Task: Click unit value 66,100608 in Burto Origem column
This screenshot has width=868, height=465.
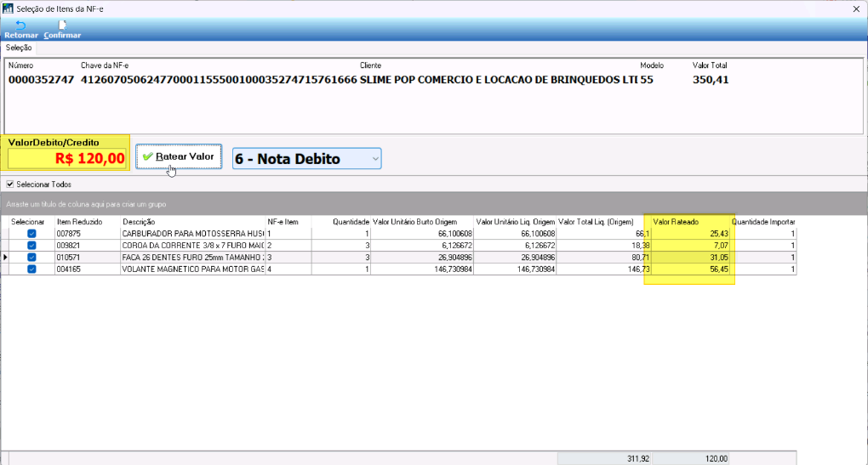Action: coord(422,234)
